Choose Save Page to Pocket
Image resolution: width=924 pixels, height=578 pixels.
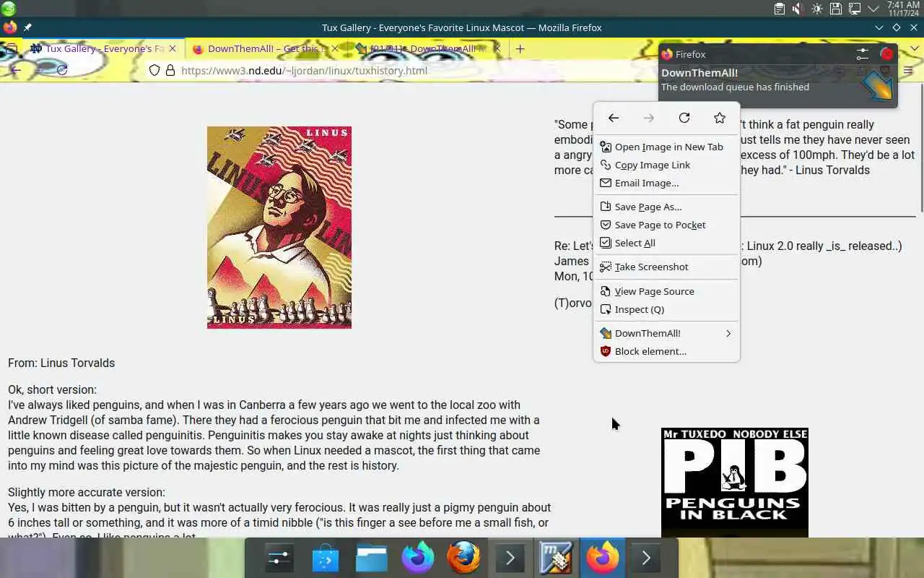click(x=666, y=225)
